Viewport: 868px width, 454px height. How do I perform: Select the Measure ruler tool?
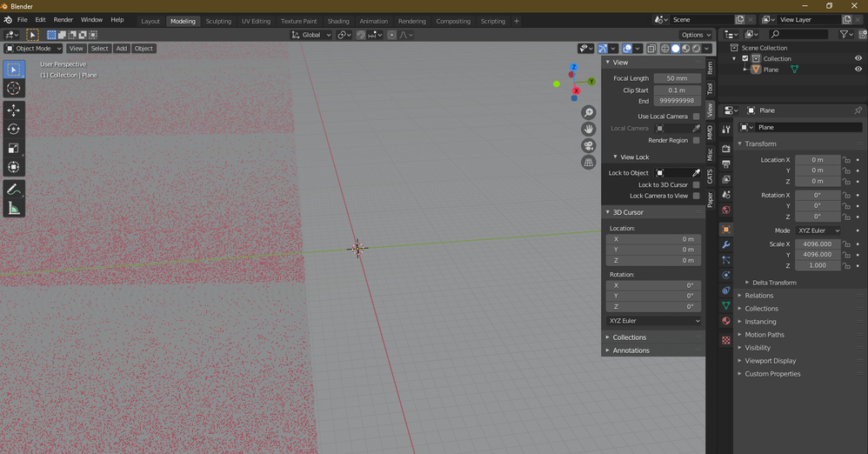click(14, 209)
